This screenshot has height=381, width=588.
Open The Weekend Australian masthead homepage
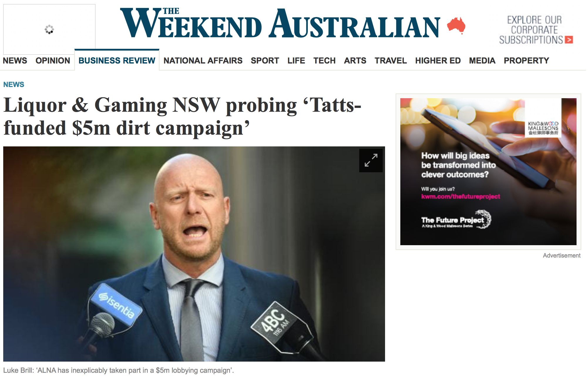pyautogui.click(x=280, y=23)
